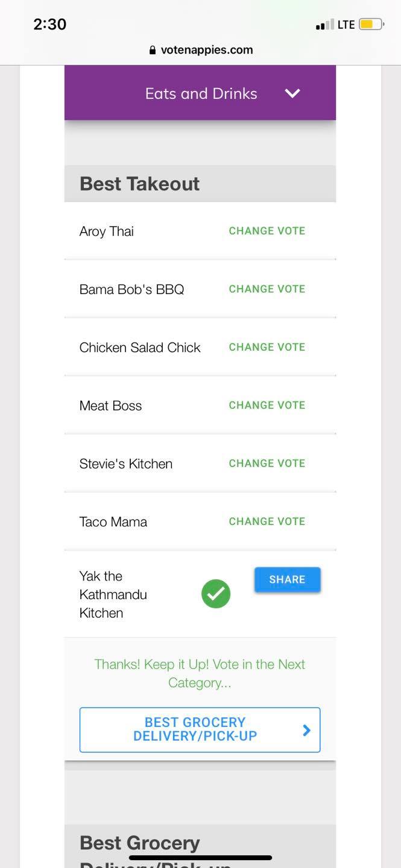Tap the lock icon in address bar
401x868 pixels.
click(x=153, y=51)
